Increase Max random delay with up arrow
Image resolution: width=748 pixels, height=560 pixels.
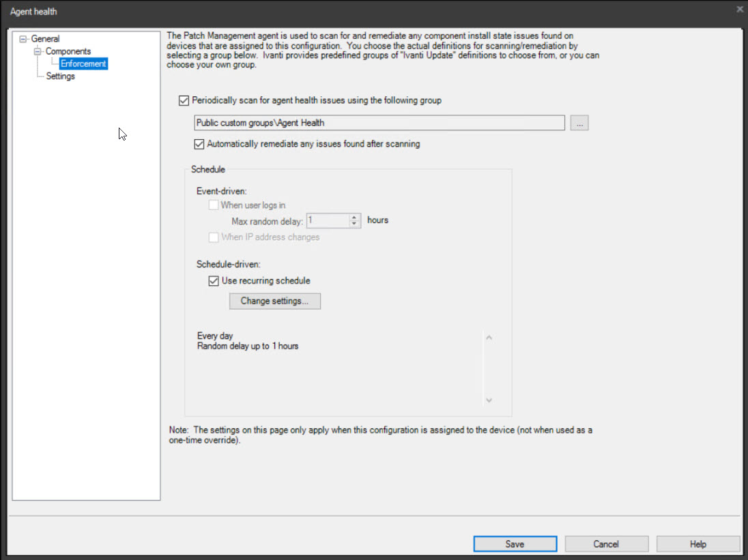coord(354,218)
